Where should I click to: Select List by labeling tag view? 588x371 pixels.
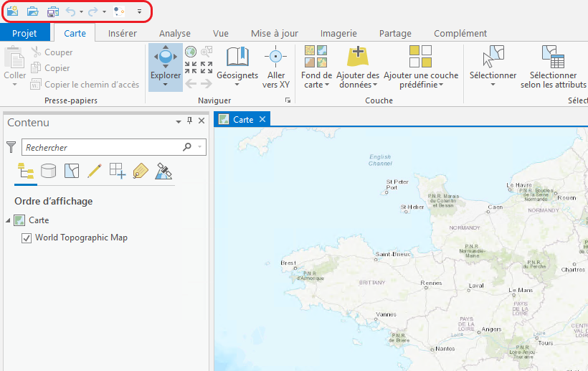tap(141, 171)
